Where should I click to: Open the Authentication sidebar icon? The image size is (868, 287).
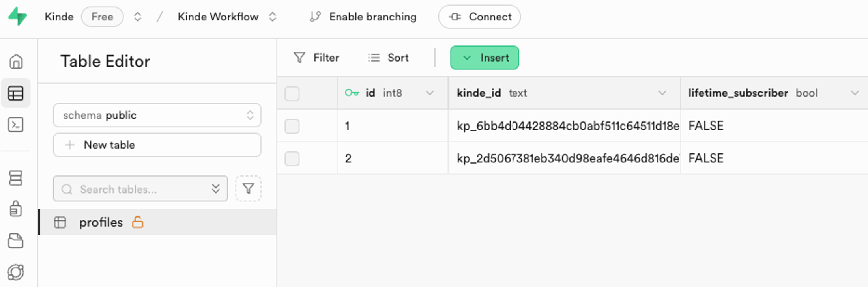click(16, 209)
